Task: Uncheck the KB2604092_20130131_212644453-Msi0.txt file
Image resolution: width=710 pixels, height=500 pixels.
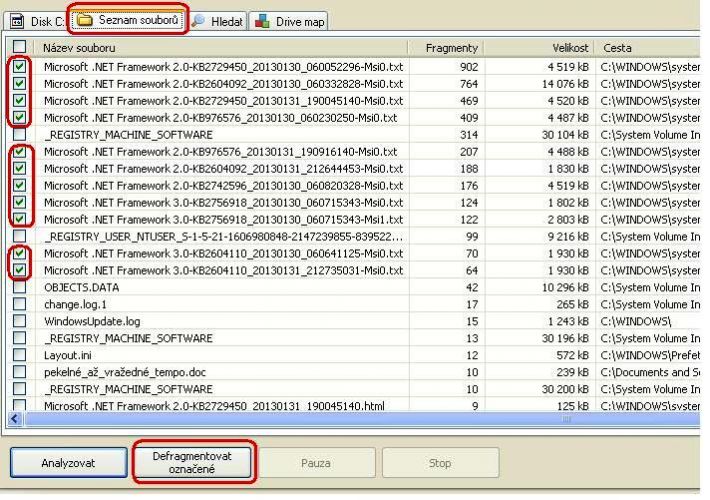Action: (19, 168)
